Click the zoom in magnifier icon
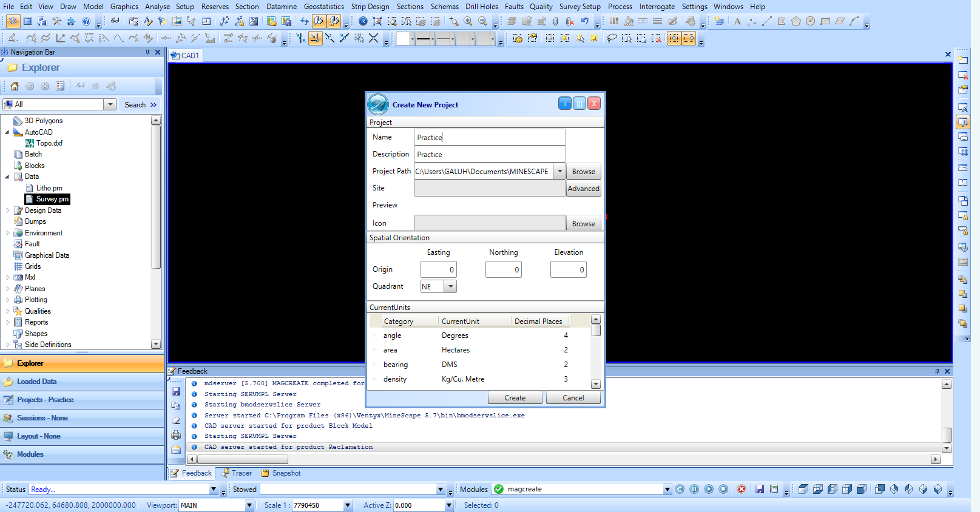This screenshot has height=512, width=980. [x=468, y=21]
